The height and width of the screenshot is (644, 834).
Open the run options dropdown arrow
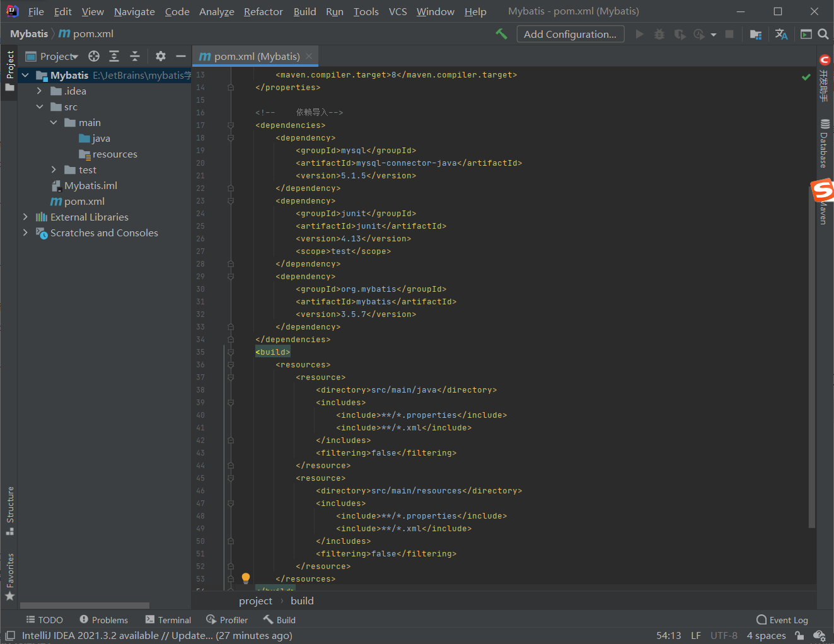tap(714, 35)
